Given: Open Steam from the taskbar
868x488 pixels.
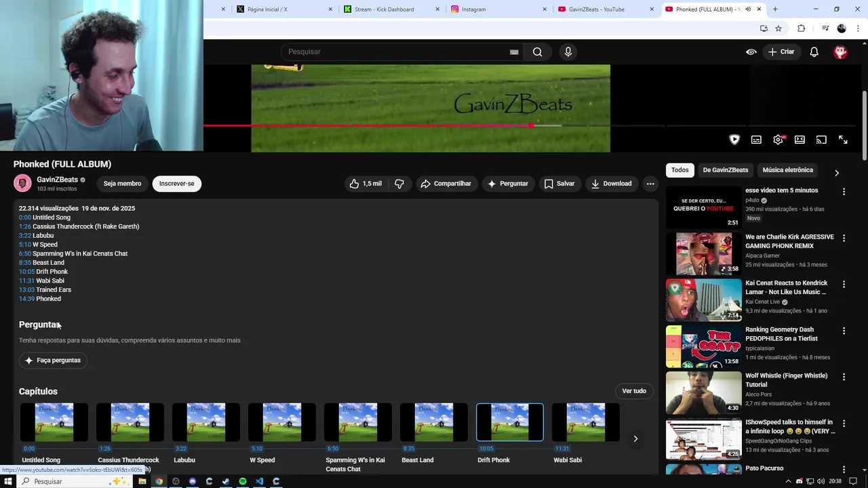Looking at the screenshot, I should tap(226, 481).
